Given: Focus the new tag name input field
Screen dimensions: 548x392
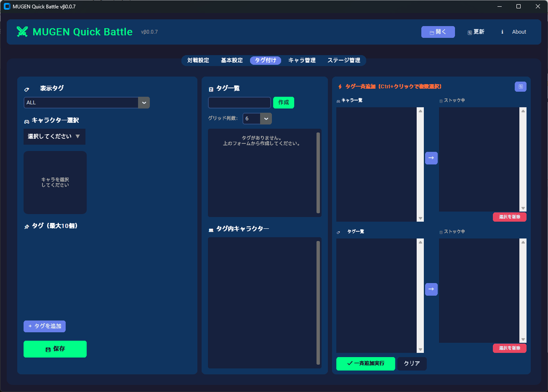Looking at the screenshot, I should click(x=240, y=103).
